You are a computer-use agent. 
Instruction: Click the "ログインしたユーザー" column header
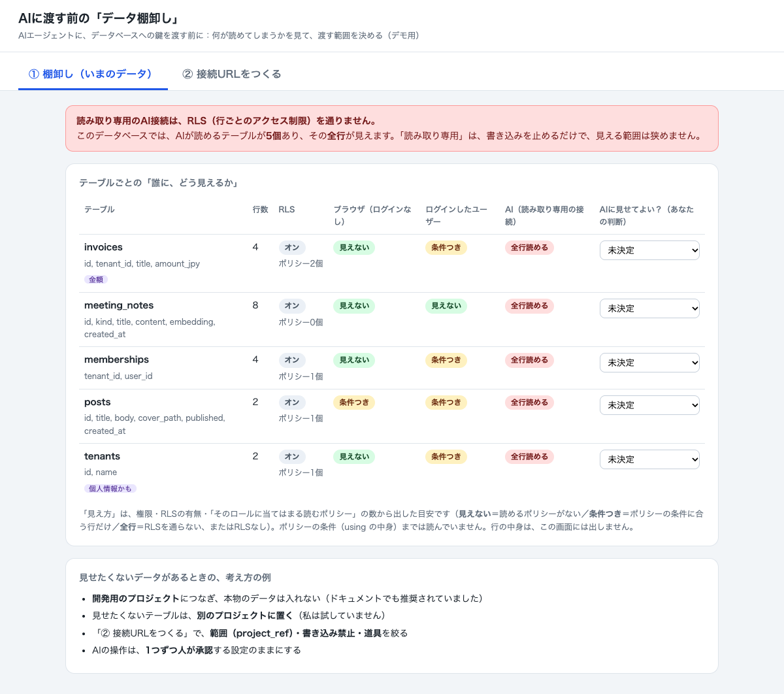[456, 216]
